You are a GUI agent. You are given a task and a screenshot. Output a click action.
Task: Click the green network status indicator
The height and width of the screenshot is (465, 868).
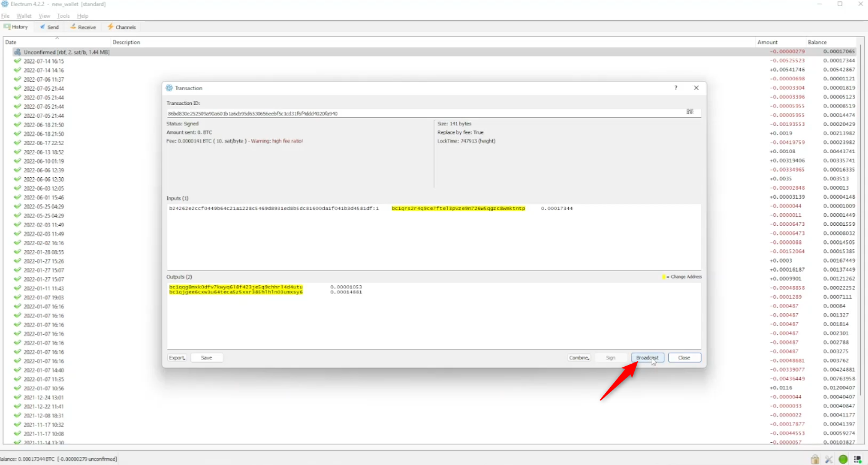pyautogui.click(x=843, y=459)
